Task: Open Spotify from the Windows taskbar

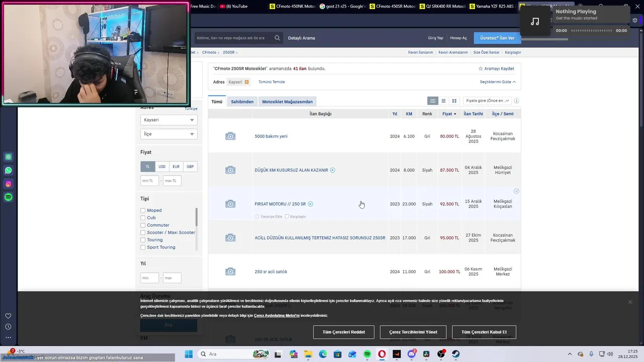Action: point(367,354)
